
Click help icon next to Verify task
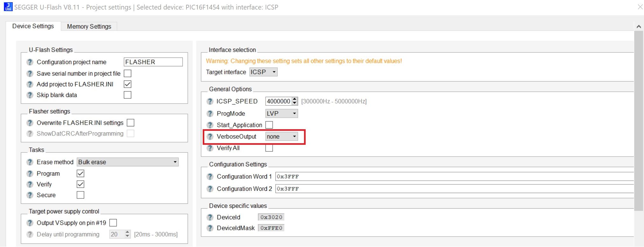pos(30,184)
